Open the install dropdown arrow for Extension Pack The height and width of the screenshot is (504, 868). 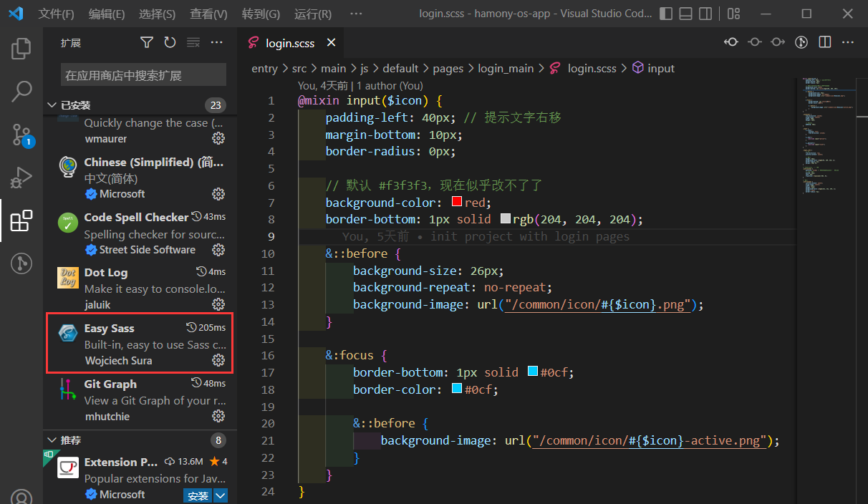pos(221,495)
